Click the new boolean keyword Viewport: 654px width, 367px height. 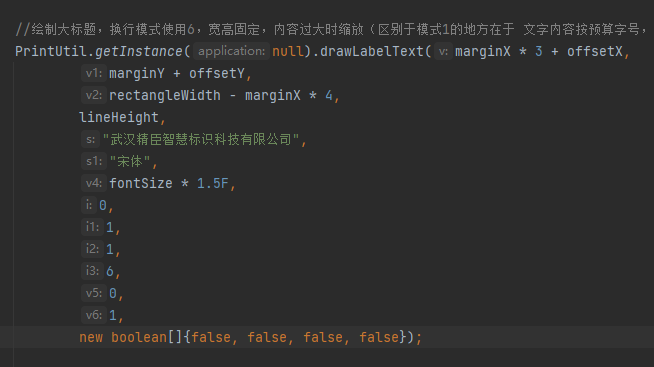point(123,337)
